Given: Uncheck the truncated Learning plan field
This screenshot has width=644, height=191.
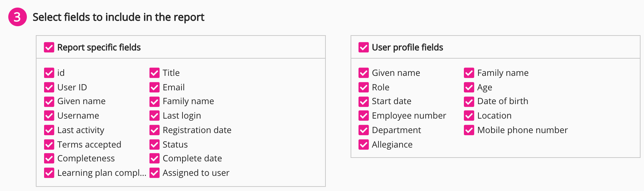Looking at the screenshot, I should pyautogui.click(x=49, y=173).
